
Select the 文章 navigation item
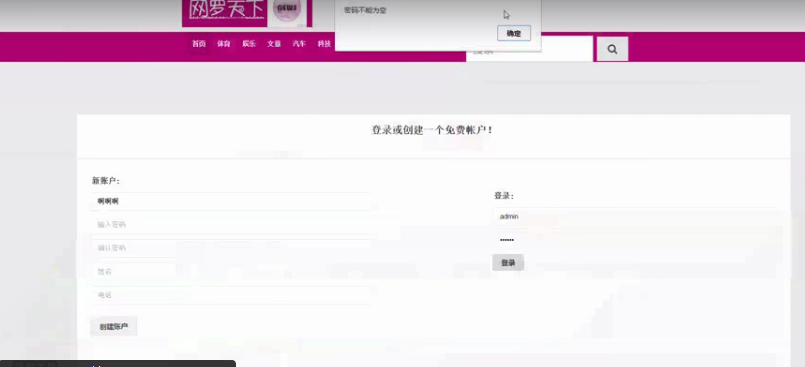pos(274,44)
